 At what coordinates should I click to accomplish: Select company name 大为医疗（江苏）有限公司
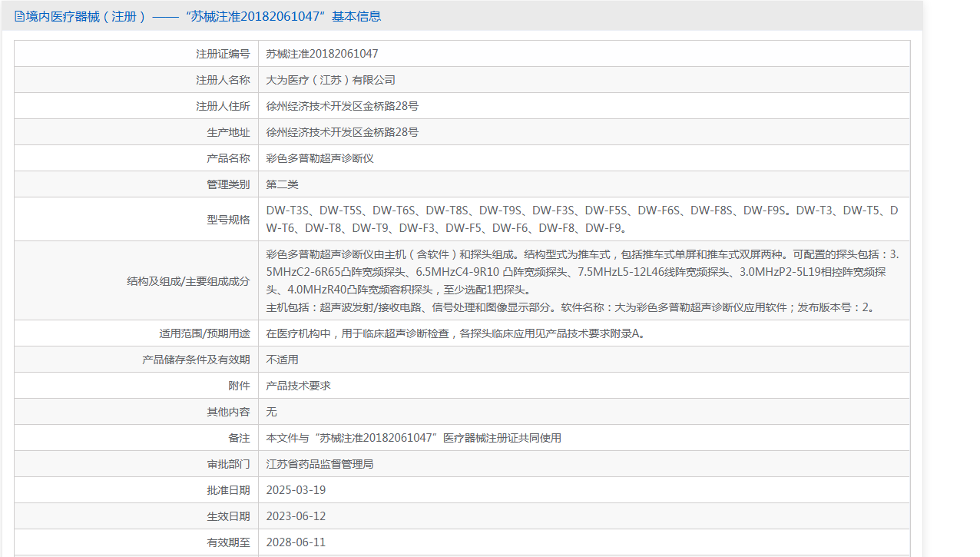(x=330, y=80)
